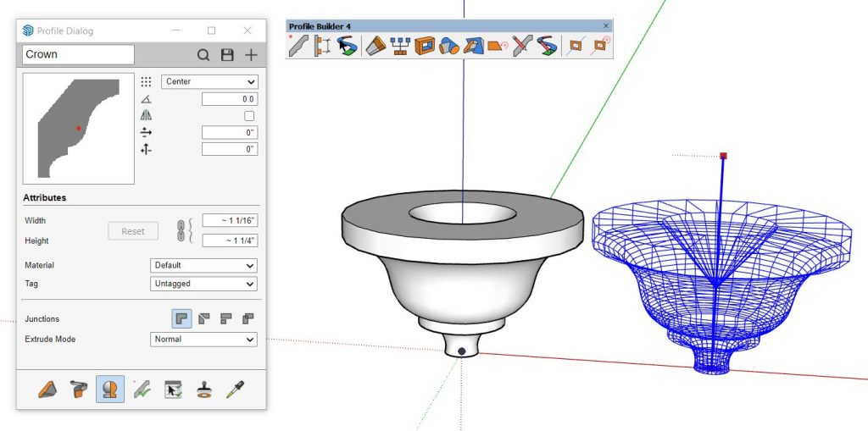Pick the eyedropper tool in Profile Dialog

(234, 390)
